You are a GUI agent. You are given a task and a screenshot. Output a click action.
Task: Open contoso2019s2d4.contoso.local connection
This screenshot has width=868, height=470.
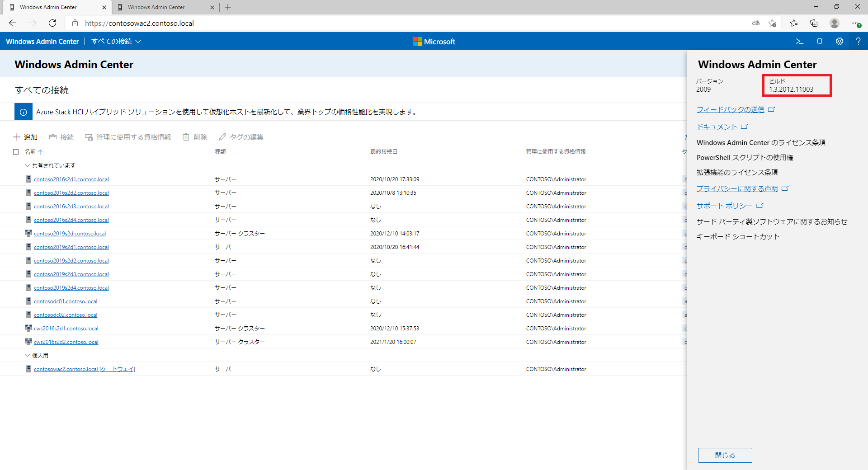click(71, 288)
